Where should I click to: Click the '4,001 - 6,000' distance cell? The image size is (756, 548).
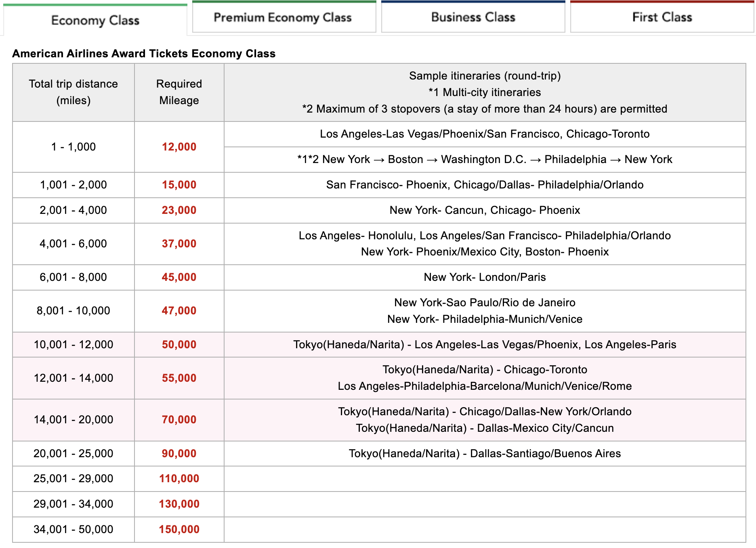pyautogui.click(x=73, y=244)
